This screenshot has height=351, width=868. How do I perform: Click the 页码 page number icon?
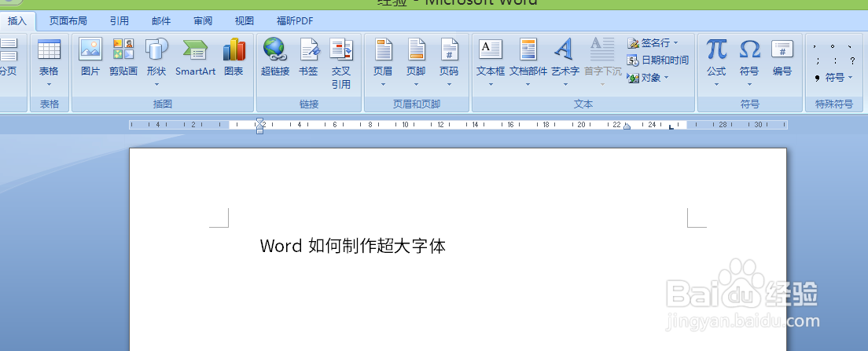[449, 49]
